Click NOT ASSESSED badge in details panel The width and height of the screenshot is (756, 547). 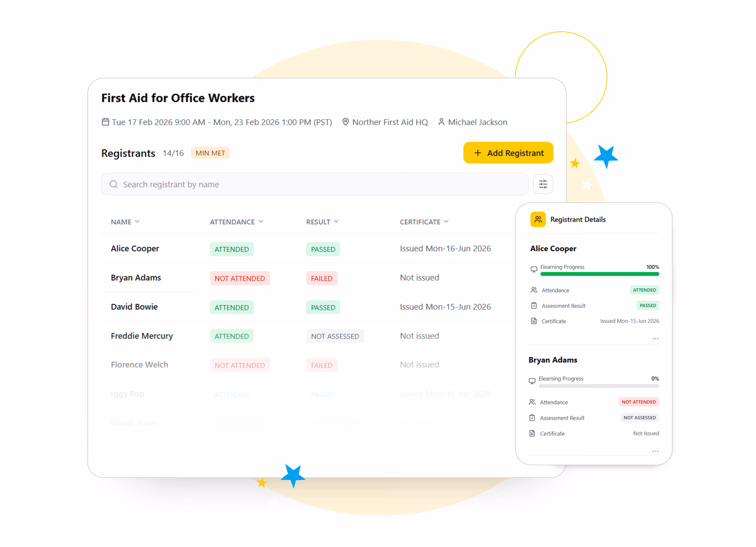[x=639, y=418]
